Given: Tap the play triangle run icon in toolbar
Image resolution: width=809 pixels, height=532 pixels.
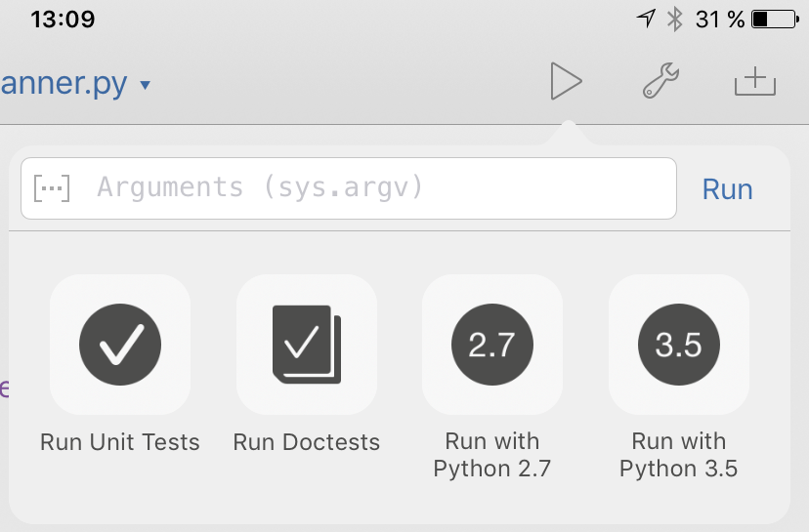Looking at the screenshot, I should click(x=565, y=82).
